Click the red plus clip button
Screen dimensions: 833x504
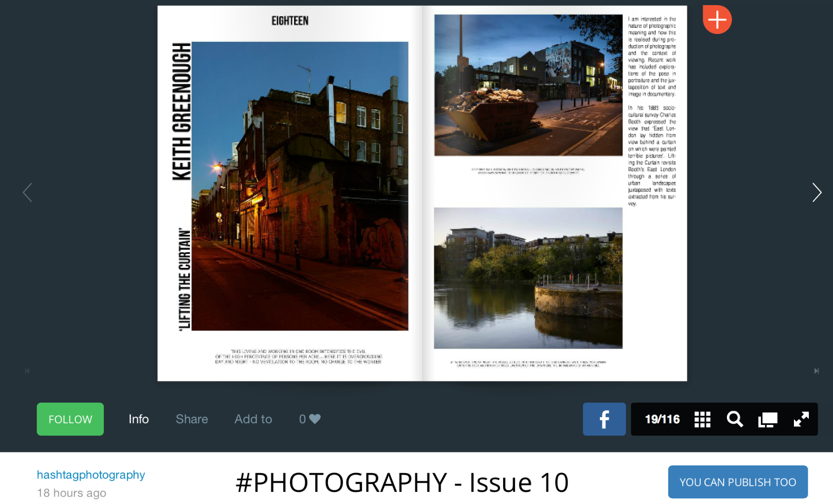click(717, 20)
